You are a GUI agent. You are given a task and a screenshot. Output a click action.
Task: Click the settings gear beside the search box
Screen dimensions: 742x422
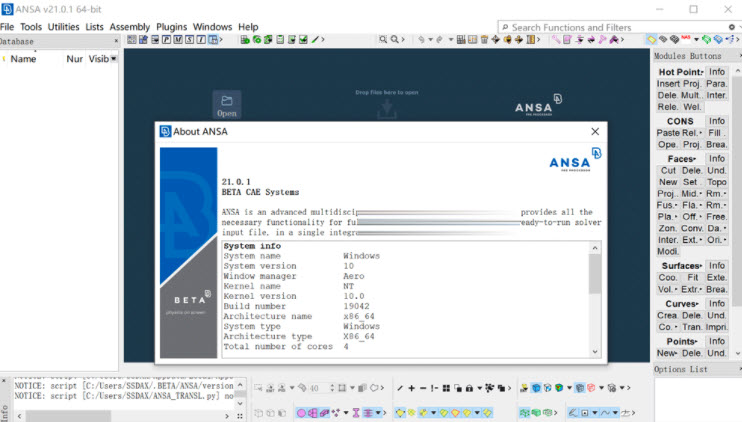coord(728,27)
